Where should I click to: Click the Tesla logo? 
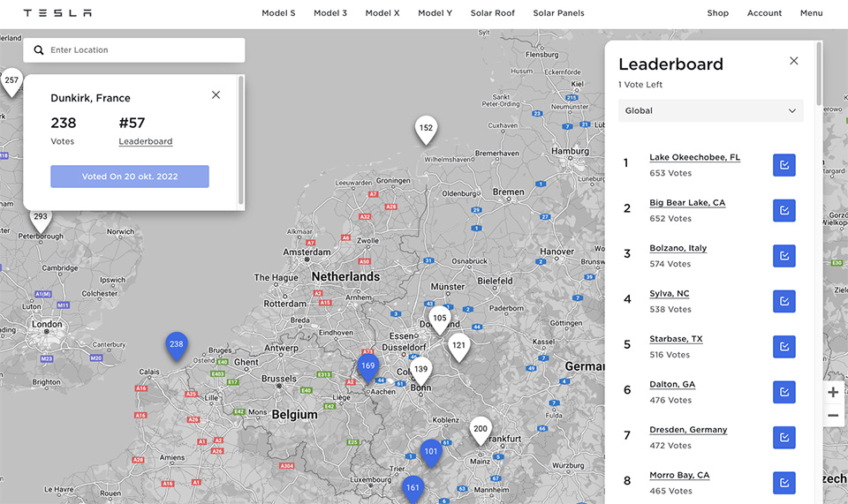coord(57,13)
